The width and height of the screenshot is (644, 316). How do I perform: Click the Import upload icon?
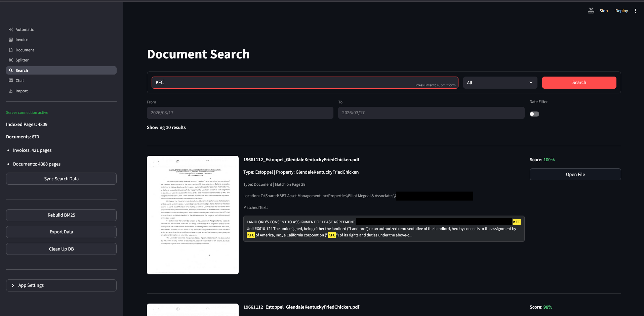pos(11,91)
